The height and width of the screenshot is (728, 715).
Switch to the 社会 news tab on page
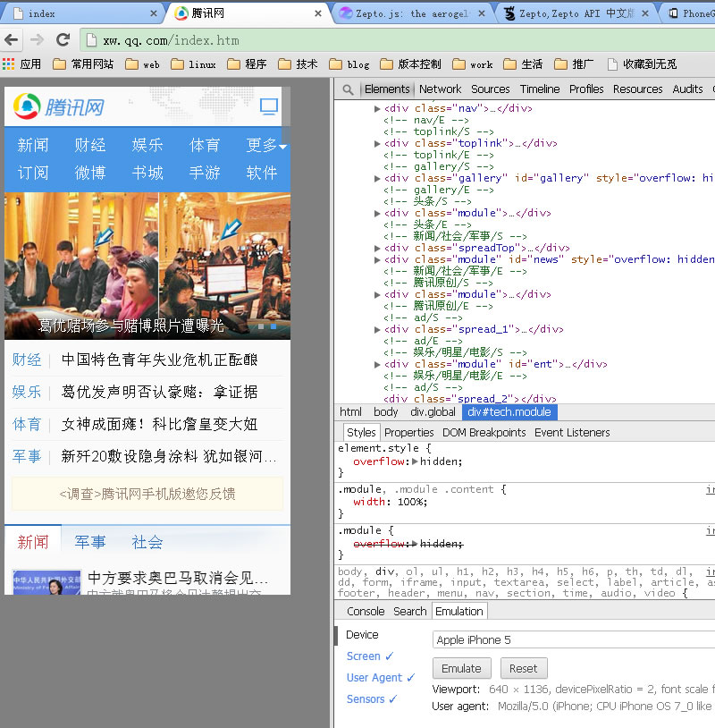(x=147, y=542)
